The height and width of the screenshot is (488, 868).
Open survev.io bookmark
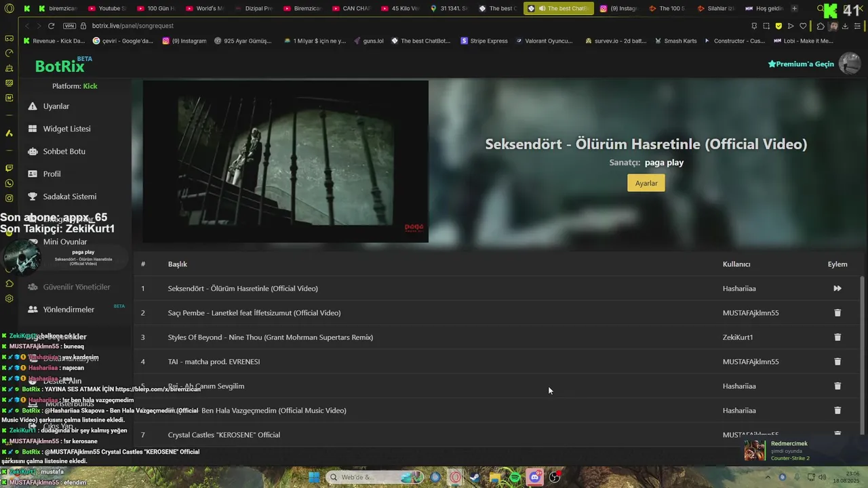615,41
